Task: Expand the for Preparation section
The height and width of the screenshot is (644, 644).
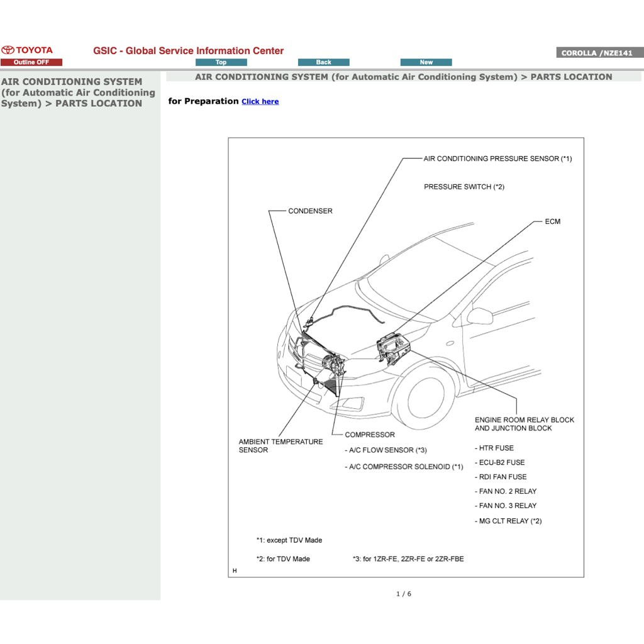Action: [x=201, y=101]
